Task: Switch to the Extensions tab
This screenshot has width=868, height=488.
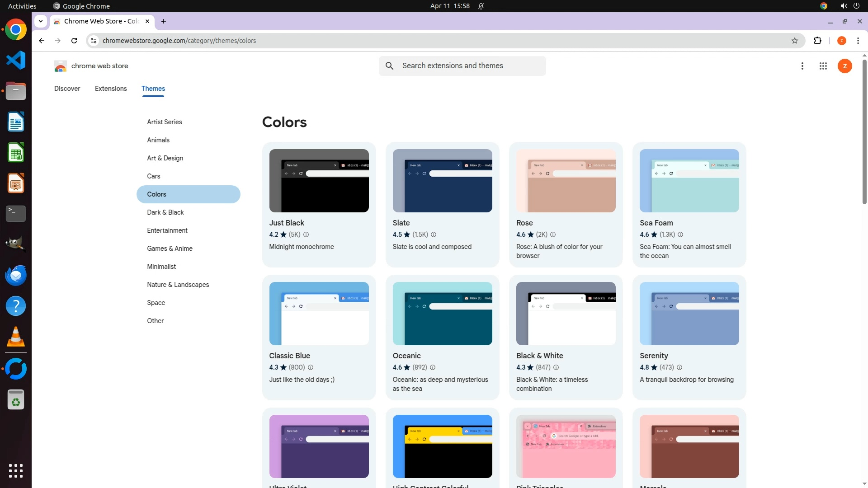Action: [111, 89]
